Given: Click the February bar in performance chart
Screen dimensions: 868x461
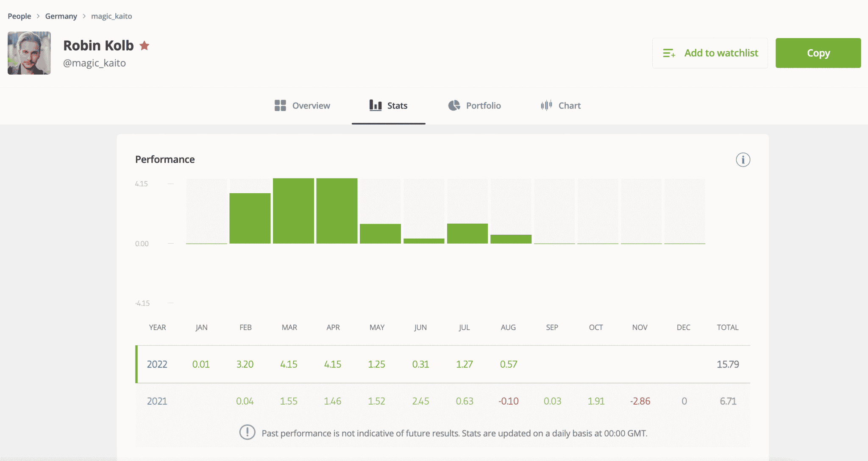Looking at the screenshot, I should point(250,218).
